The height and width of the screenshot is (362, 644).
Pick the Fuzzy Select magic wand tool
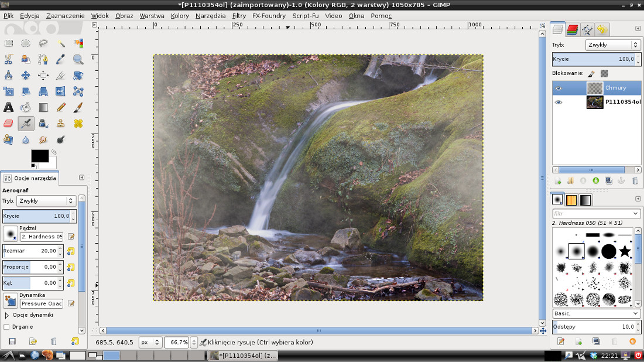coord(61,43)
